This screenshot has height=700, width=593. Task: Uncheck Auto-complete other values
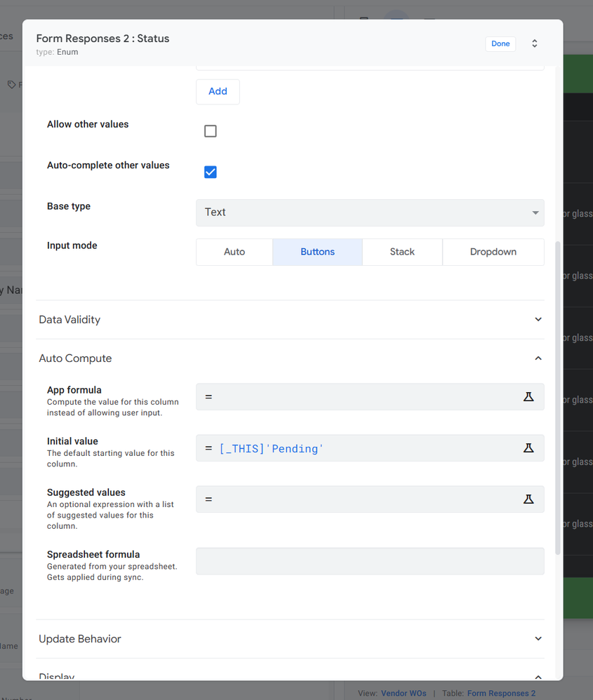[211, 173]
